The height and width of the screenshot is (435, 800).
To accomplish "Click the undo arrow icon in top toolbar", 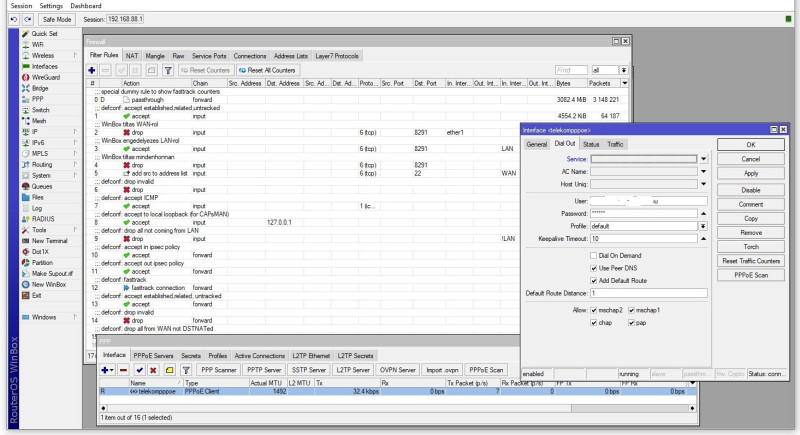I will pyautogui.click(x=14, y=19).
